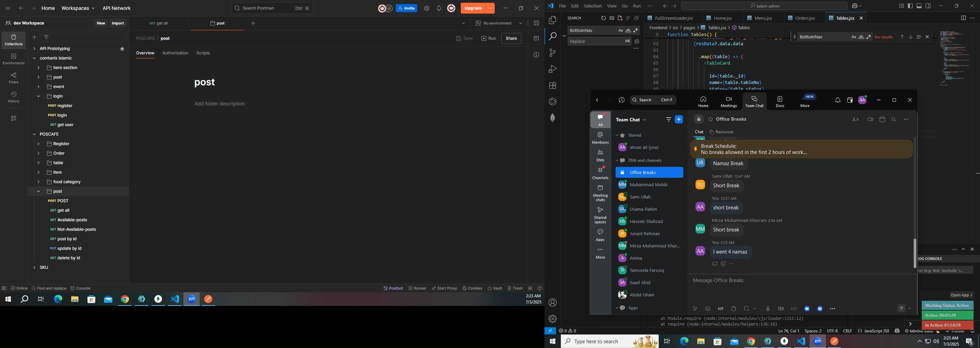Toggle Use Regular Expression in the VS Code search panel
980x348 pixels.
point(636,30)
